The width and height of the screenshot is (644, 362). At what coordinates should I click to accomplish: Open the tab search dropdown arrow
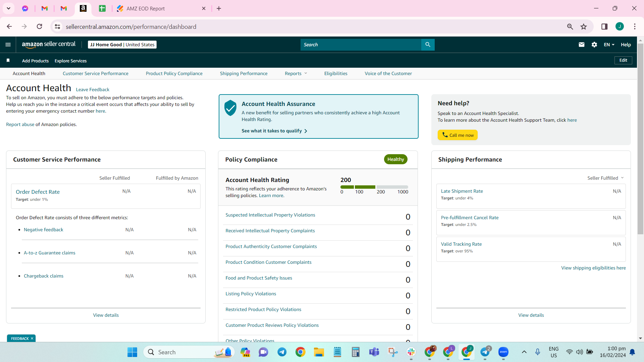pyautogui.click(x=8, y=8)
